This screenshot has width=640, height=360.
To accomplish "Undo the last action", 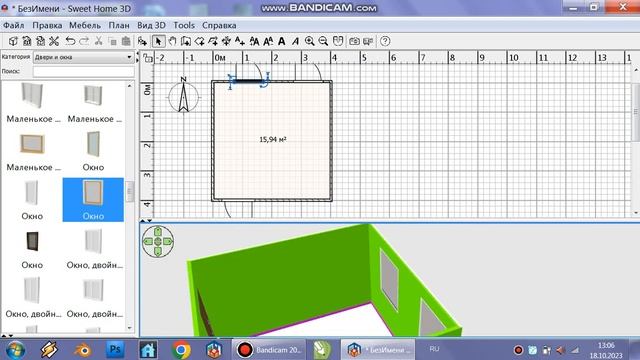I will click(x=71, y=41).
